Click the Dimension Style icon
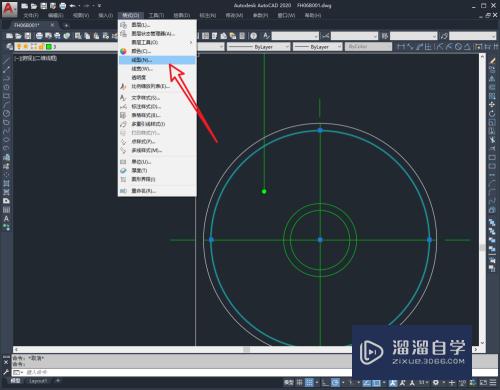The height and width of the screenshot is (390, 500). point(325,36)
